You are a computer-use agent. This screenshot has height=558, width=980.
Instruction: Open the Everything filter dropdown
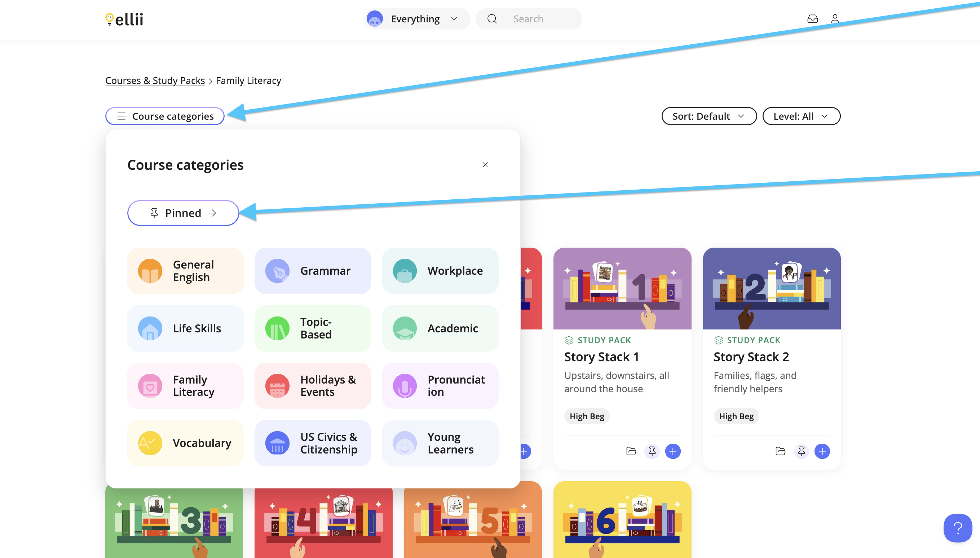pyautogui.click(x=417, y=19)
